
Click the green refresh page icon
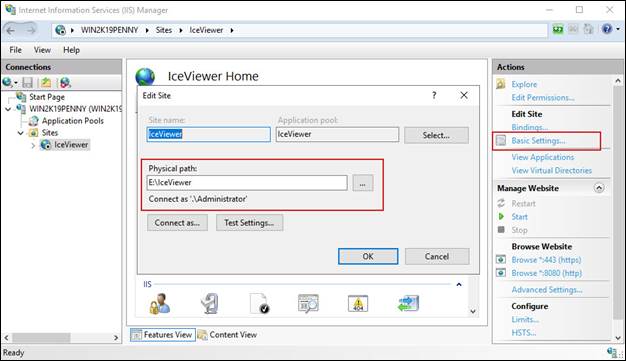point(558,29)
